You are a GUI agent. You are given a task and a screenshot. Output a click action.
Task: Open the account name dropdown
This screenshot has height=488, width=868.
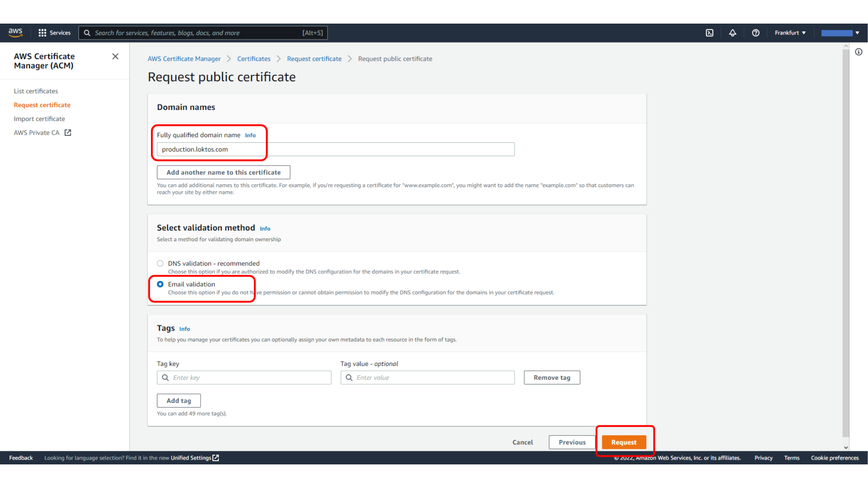pyautogui.click(x=840, y=33)
